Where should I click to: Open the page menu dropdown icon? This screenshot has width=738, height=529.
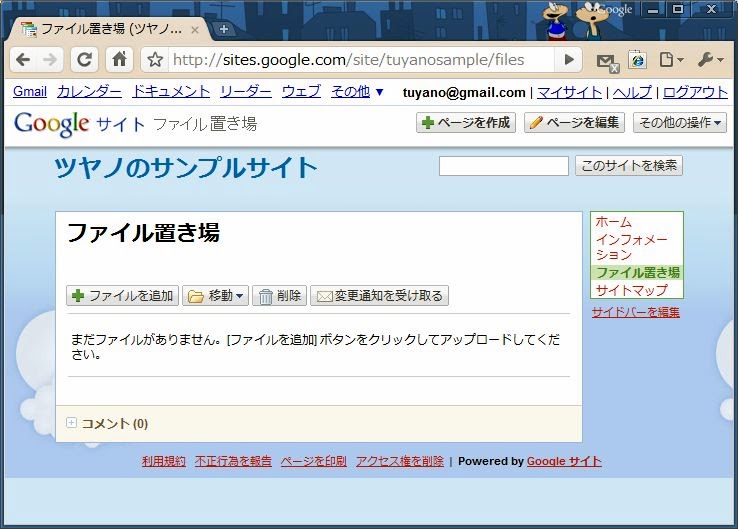(x=671, y=60)
